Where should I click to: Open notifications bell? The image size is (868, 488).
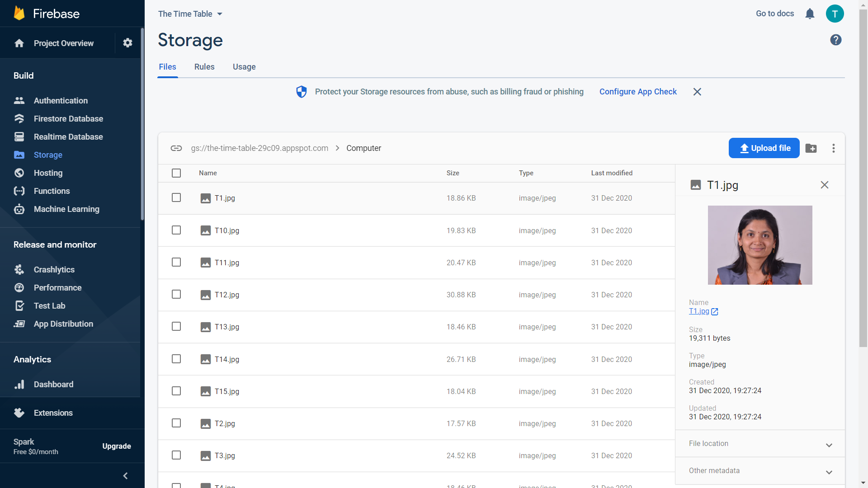[810, 14]
